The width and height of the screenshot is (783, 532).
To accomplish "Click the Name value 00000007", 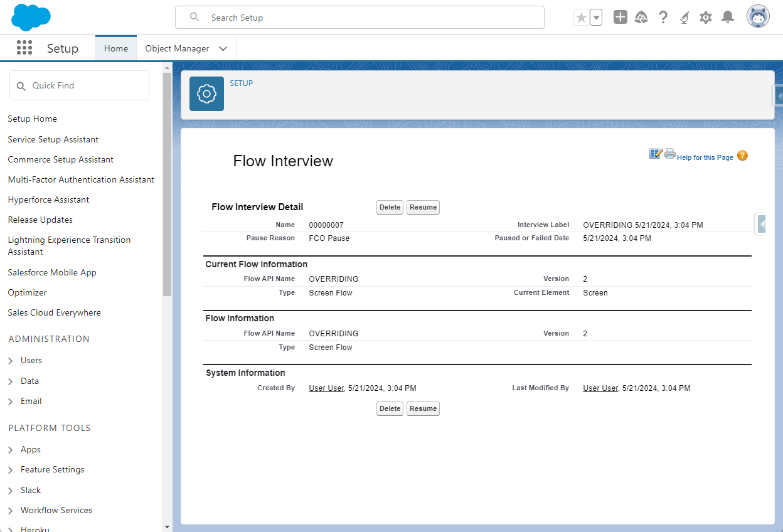I will click(326, 225).
